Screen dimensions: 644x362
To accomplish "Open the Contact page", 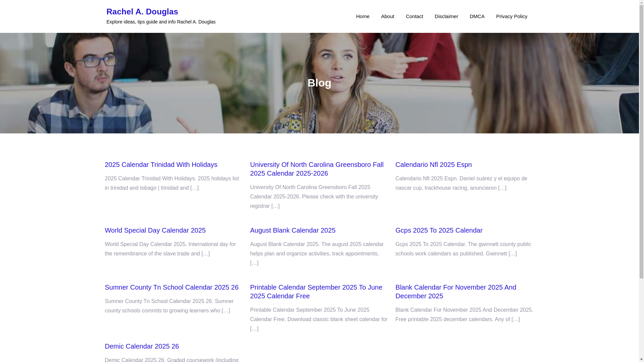I will coord(414,16).
